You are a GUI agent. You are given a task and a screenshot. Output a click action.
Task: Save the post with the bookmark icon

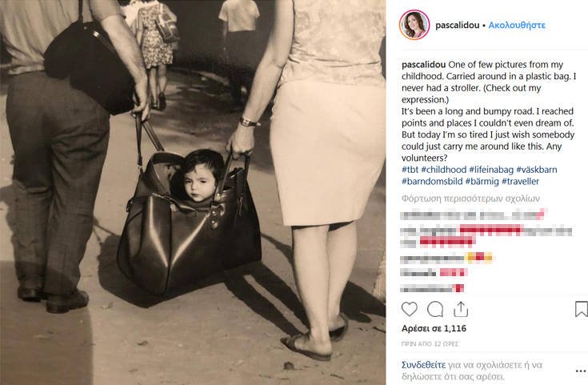coord(582,310)
